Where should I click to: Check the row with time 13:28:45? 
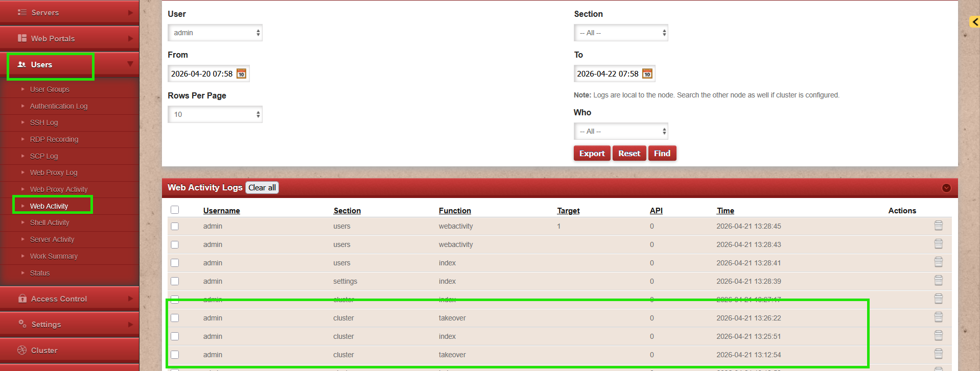tap(175, 226)
